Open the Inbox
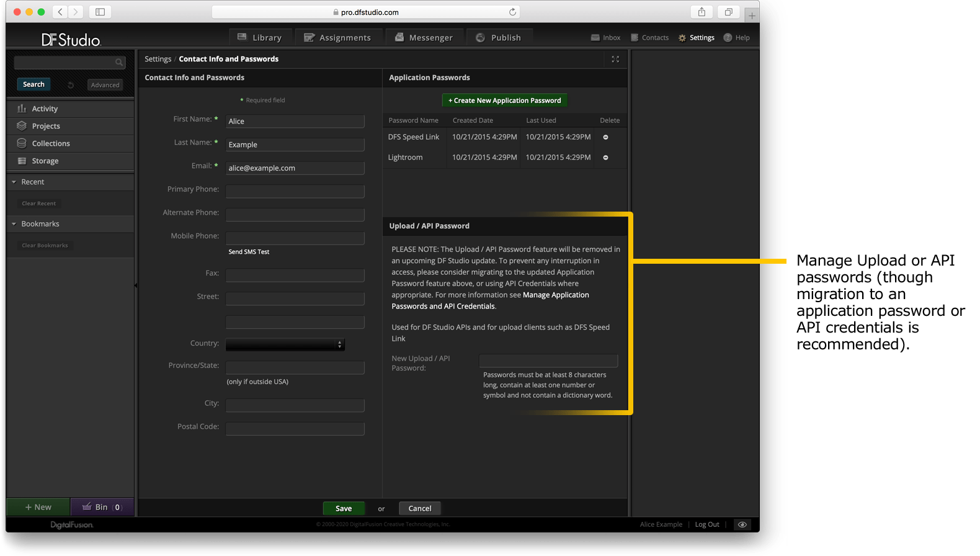The height and width of the screenshot is (556, 980). [605, 38]
